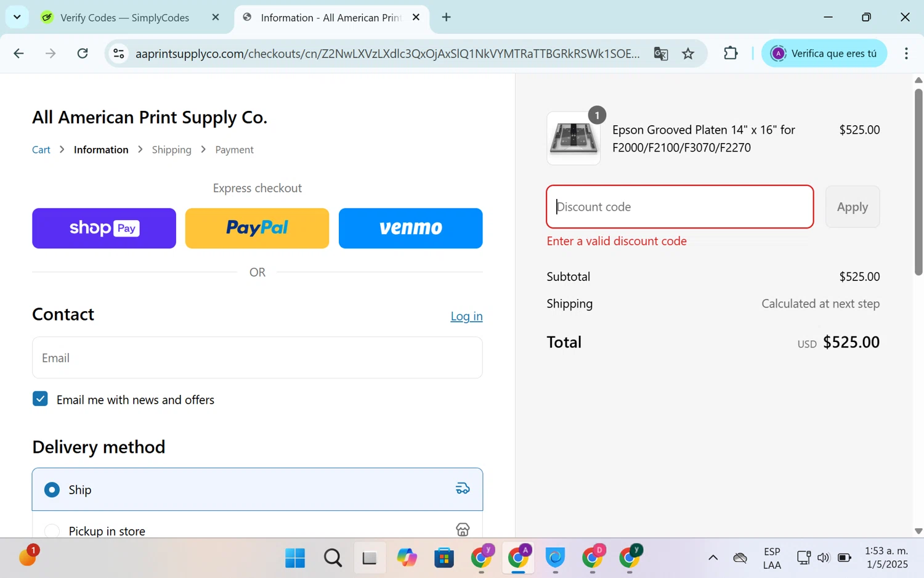This screenshot has width=924, height=578.
Task: Switch to the Verify Codes — SimplyCodes tab
Action: pyautogui.click(x=125, y=18)
